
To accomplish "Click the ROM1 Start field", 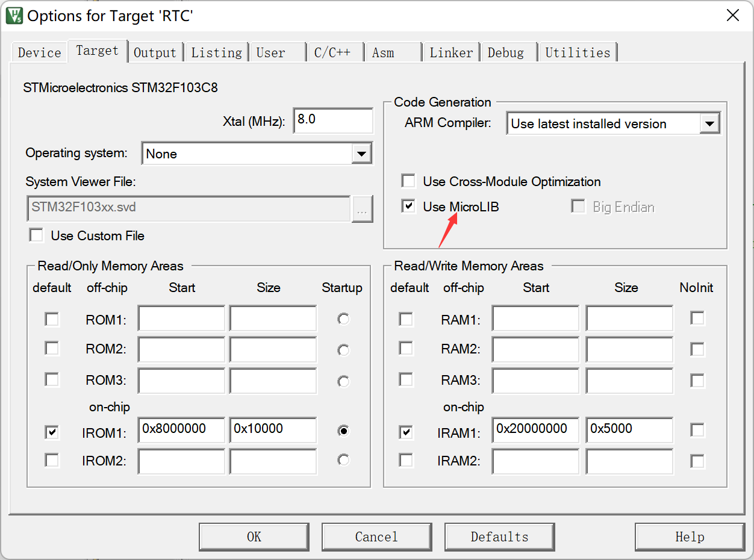I will pos(181,319).
